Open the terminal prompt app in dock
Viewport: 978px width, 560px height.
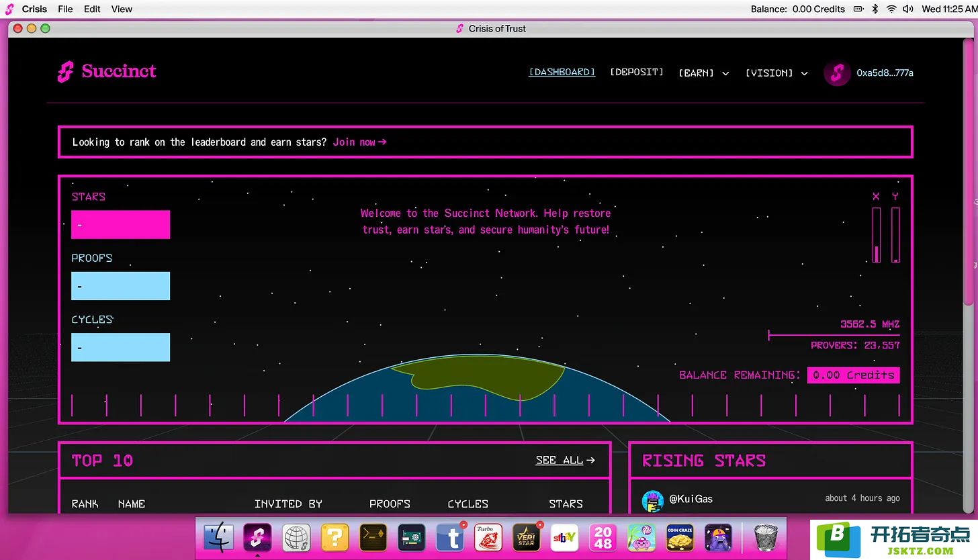tap(373, 538)
